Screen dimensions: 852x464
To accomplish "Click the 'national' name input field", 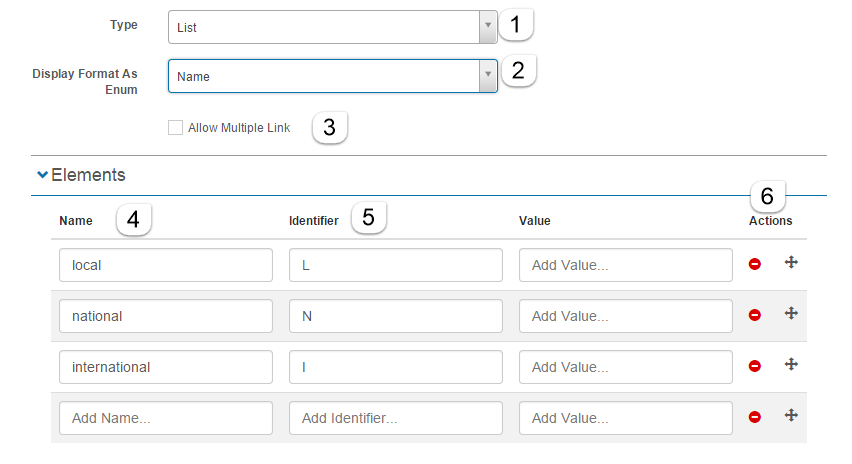I will pos(166,316).
